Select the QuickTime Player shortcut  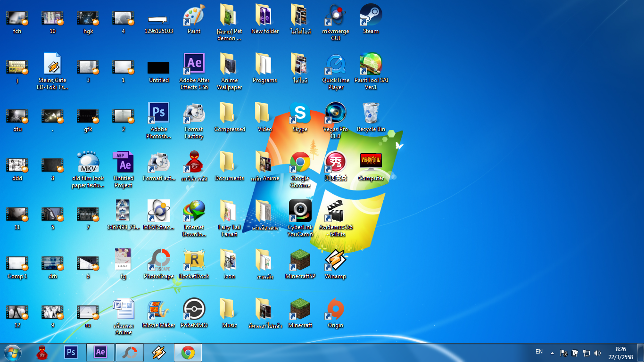335,72
